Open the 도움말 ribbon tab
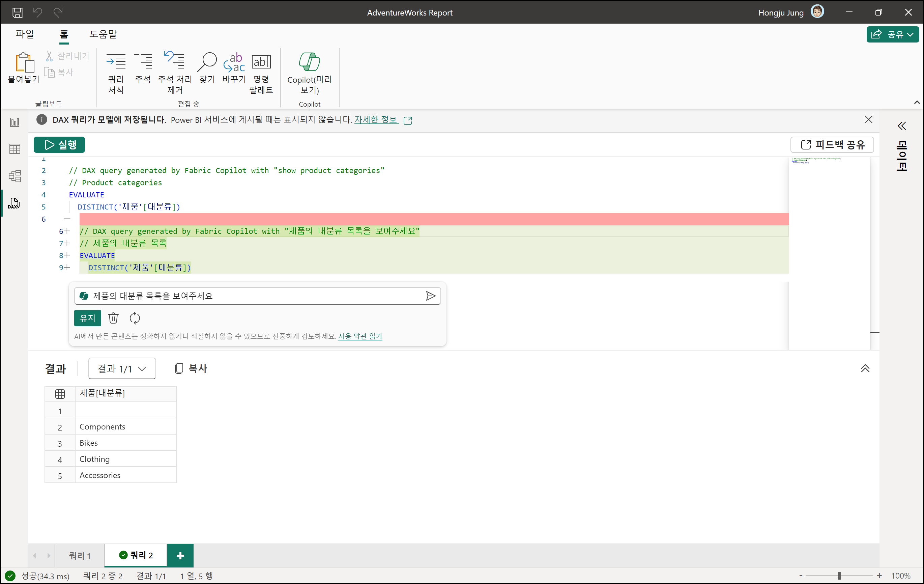Viewport: 924px width, 584px height. pos(103,34)
